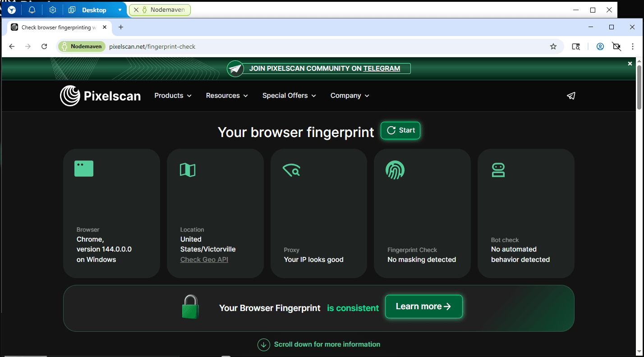Click the browser back arrow
644x357 pixels.
12,46
